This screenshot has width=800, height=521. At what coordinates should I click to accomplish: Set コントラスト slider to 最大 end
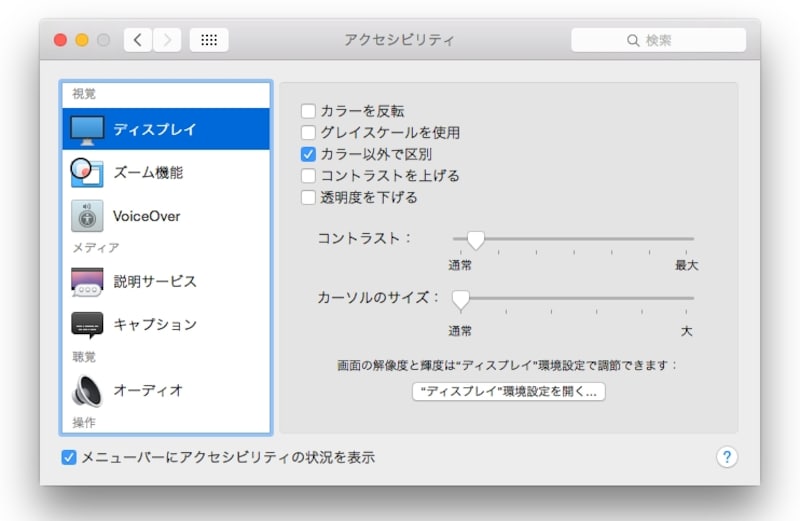pos(686,239)
